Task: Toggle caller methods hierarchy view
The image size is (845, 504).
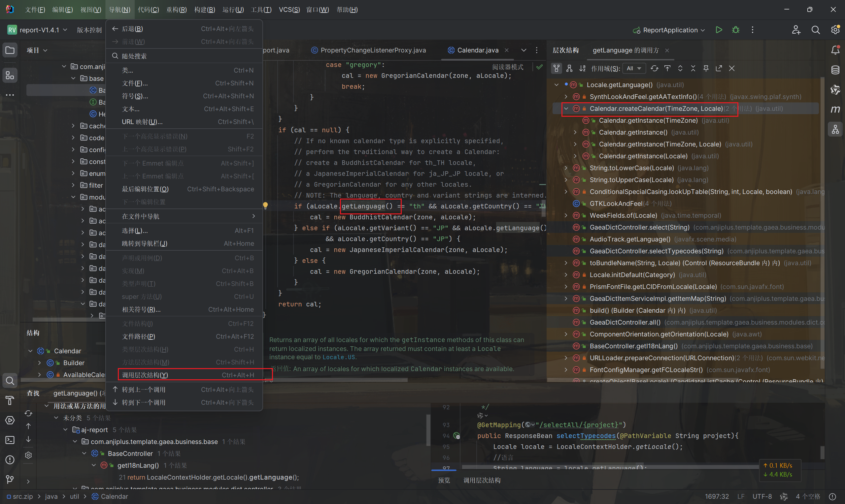Action: coord(557,68)
